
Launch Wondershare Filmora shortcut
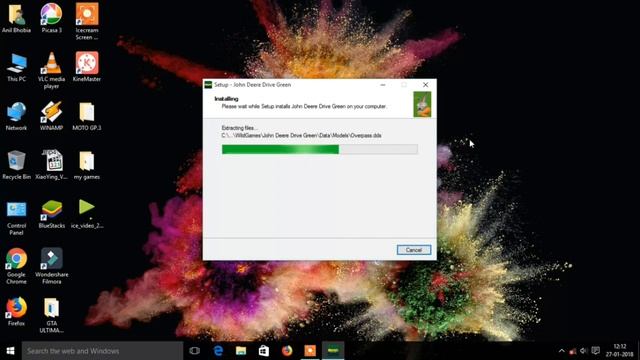click(51, 267)
